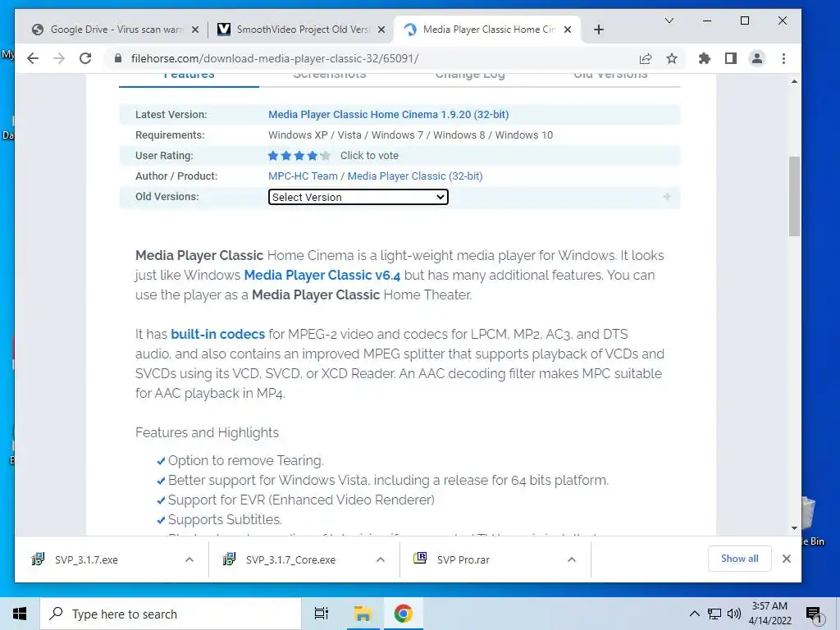Open the Chrome profile avatar
The image size is (840, 630).
(x=757, y=58)
